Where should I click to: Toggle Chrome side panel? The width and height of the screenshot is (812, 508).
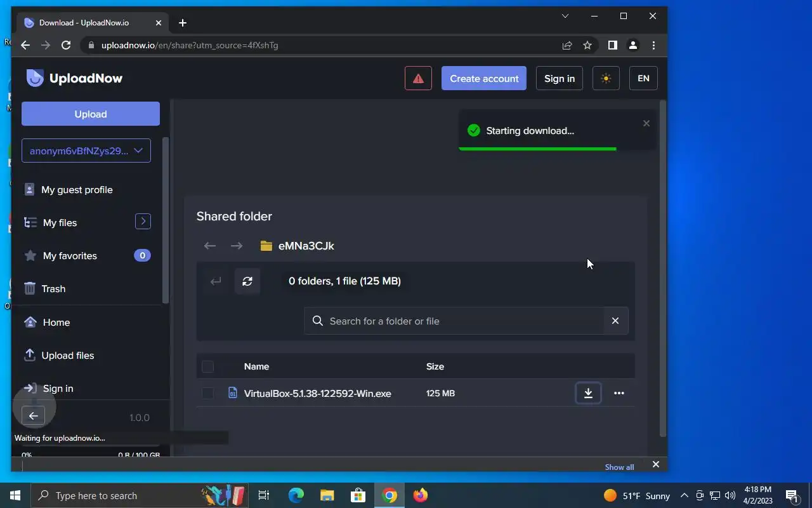612,45
